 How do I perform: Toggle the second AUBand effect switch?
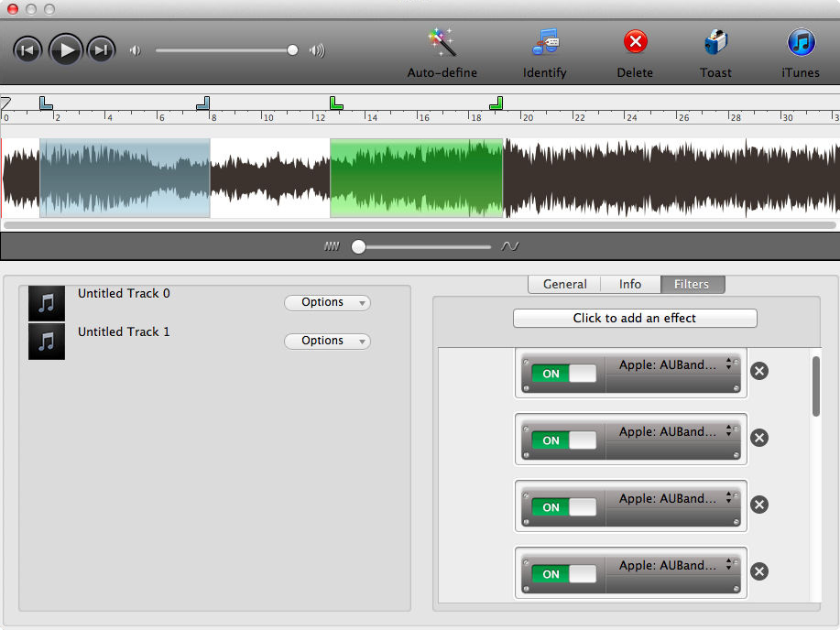click(563, 440)
